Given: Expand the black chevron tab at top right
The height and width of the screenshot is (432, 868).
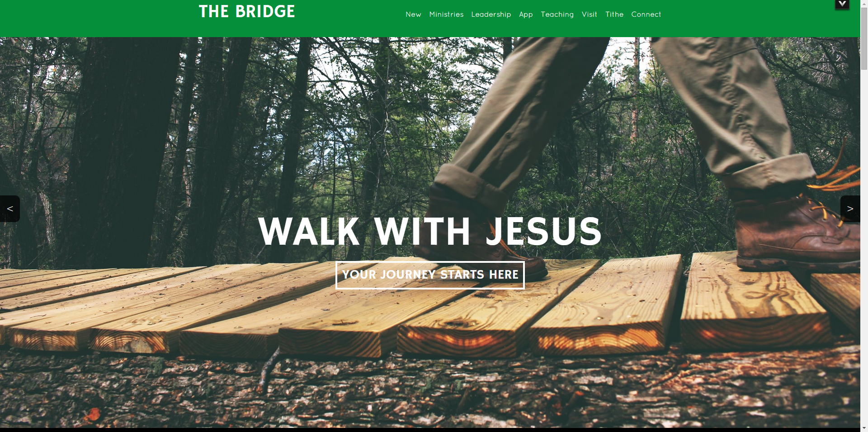Looking at the screenshot, I should (842, 5).
